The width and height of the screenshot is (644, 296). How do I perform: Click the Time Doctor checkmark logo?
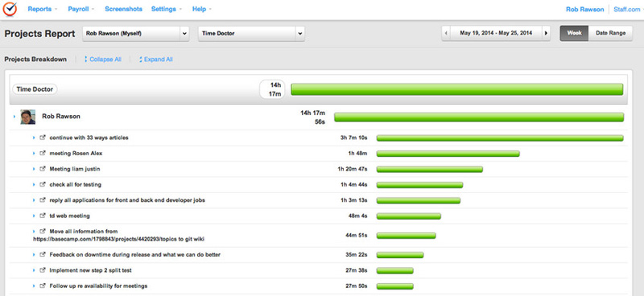10,9
